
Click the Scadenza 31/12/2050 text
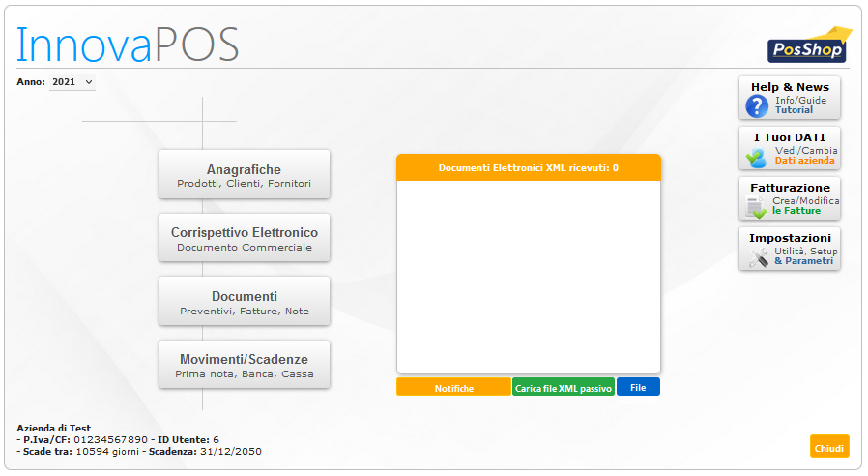pos(205,451)
